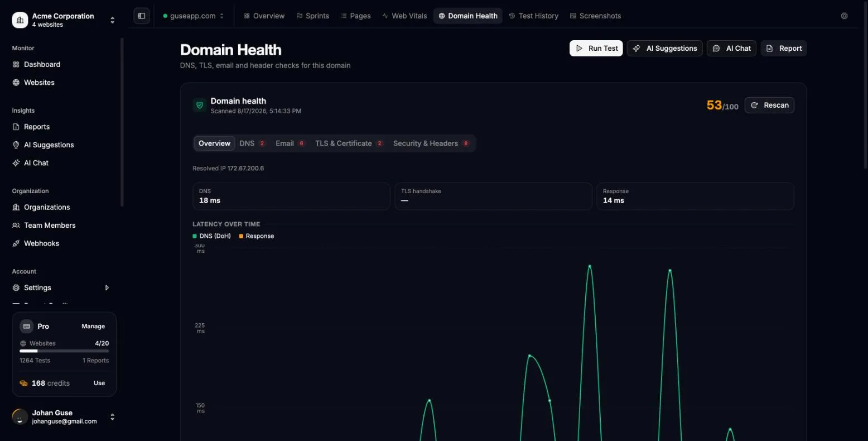Toggle the Response legend series
Screen dimensions: 868x441
pyautogui.click(x=257, y=236)
